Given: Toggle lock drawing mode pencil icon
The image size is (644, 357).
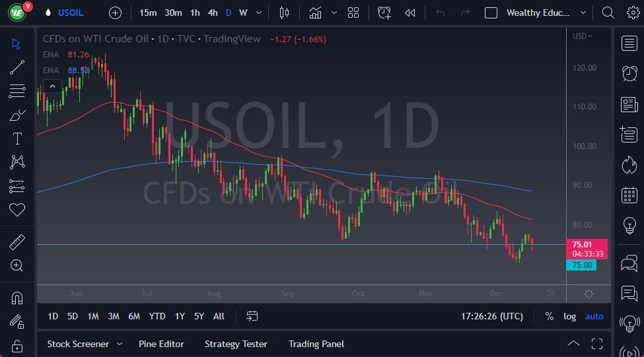Looking at the screenshot, I should tap(17, 322).
